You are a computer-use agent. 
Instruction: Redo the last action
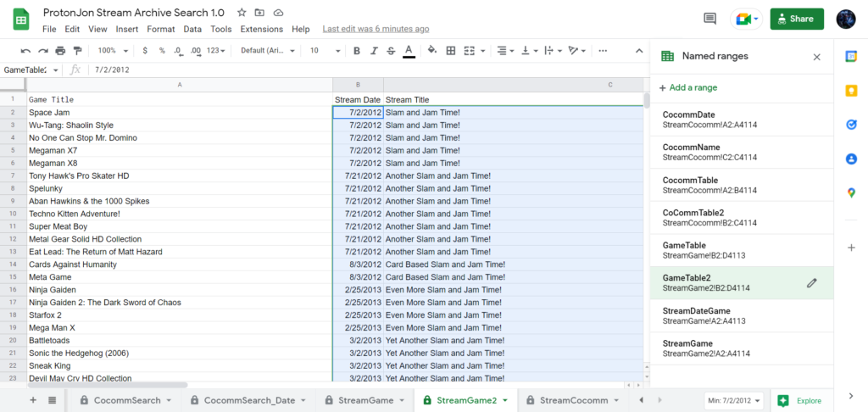coord(43,50)
